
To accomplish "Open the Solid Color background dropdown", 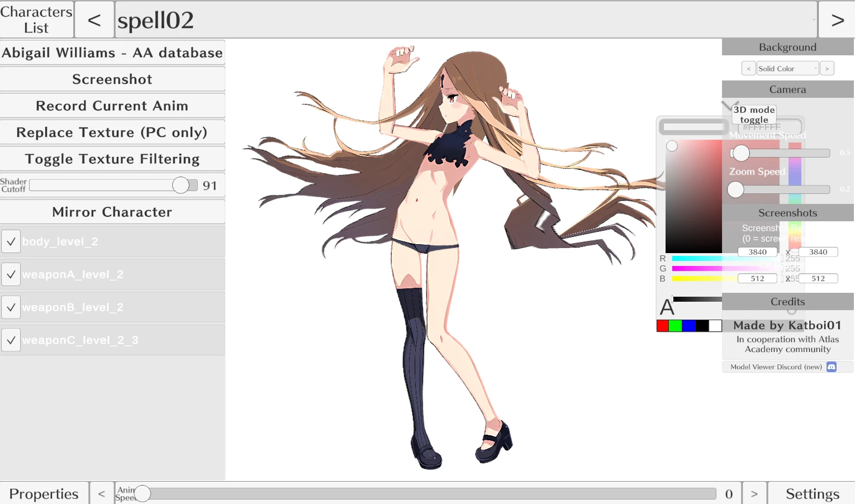I will [787, 69].
